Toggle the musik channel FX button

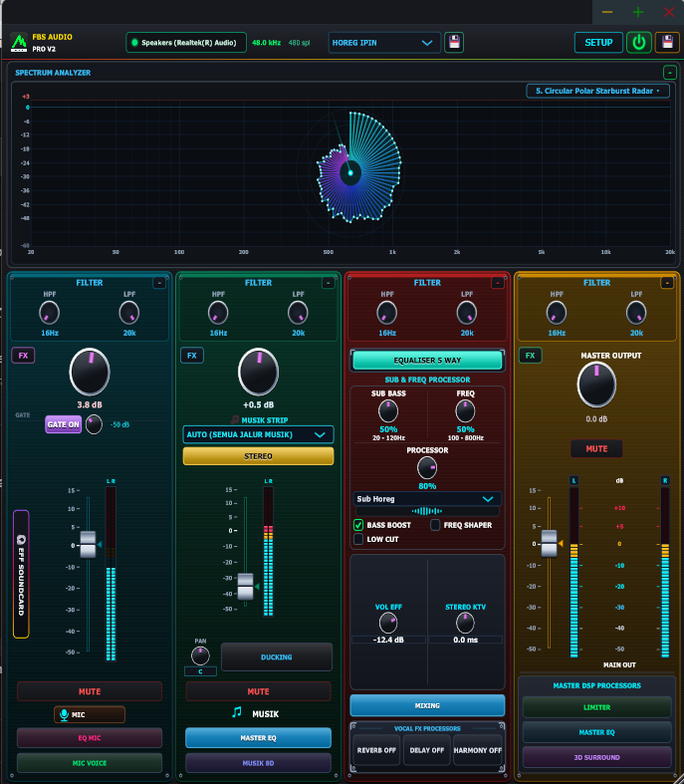(192, 356)
